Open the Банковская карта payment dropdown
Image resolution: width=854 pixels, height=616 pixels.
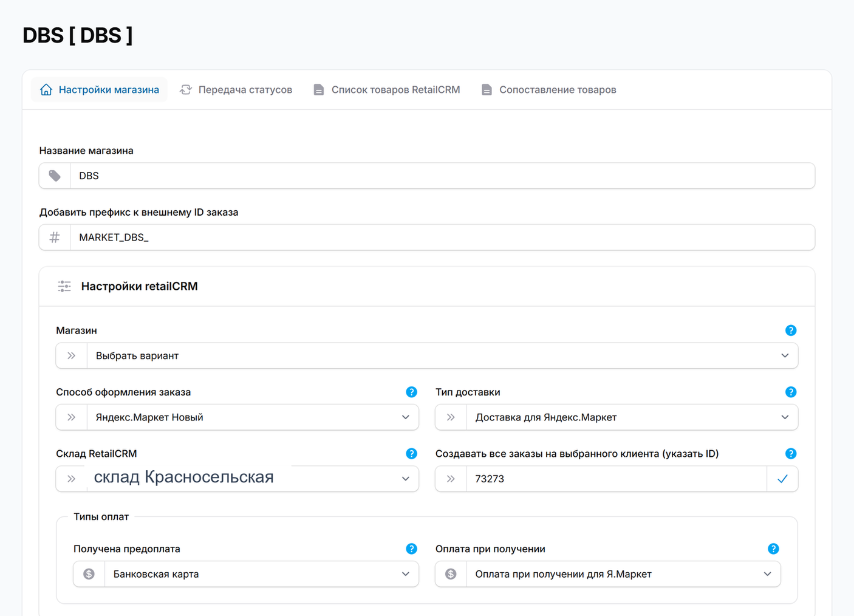point(246,574)
